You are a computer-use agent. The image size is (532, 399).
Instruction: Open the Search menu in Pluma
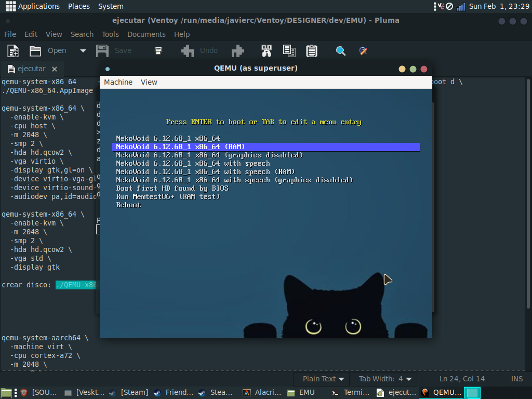coord(82,34)
